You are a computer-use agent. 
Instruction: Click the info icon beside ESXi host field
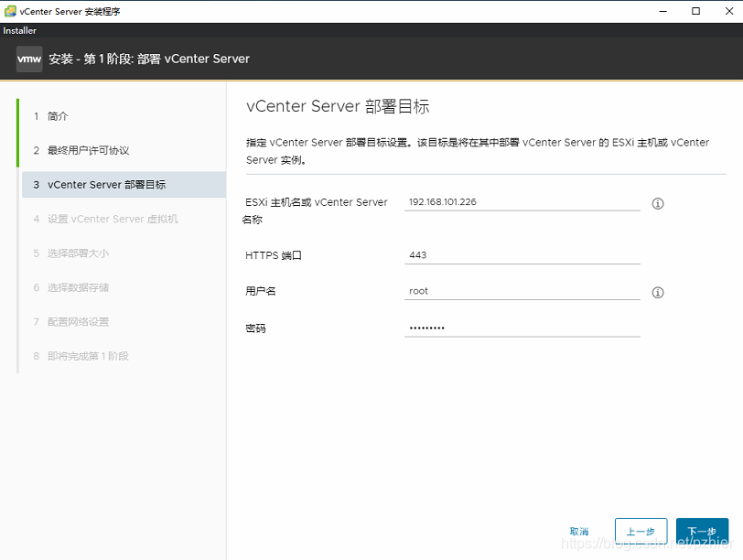[658, 204]
